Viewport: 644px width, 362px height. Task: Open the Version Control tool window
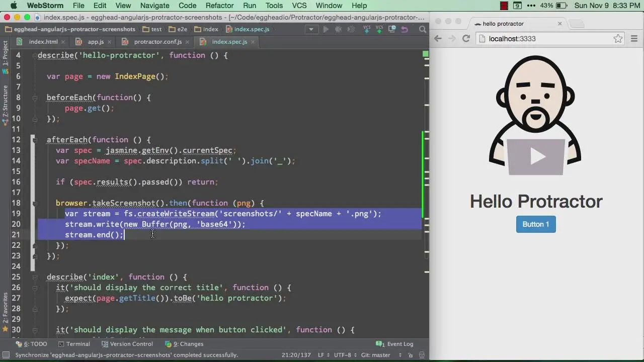click(127, 344)
